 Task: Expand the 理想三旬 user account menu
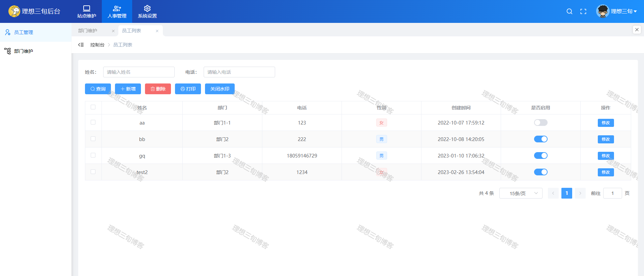tap(617, 11)
